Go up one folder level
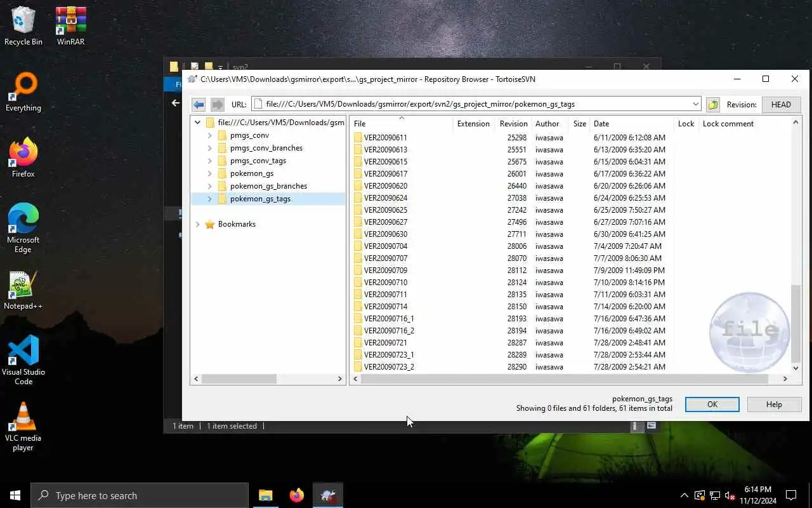The image size is (812, 508). [713, 105]
